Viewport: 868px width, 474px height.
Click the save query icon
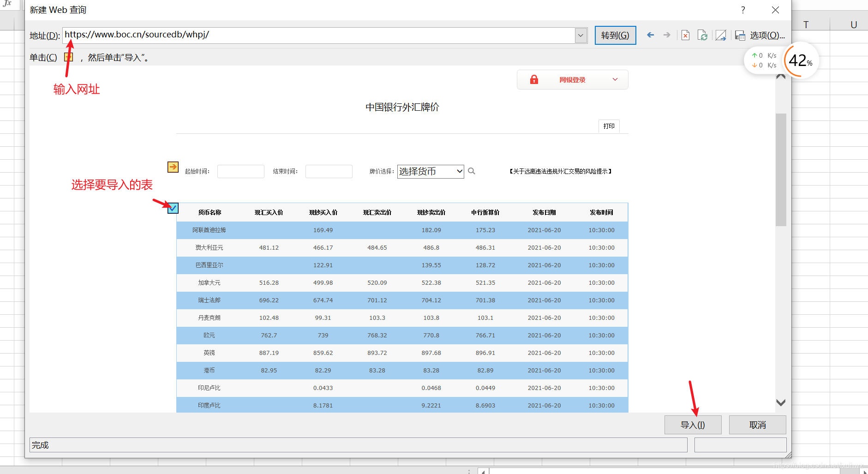click(740, 35)
